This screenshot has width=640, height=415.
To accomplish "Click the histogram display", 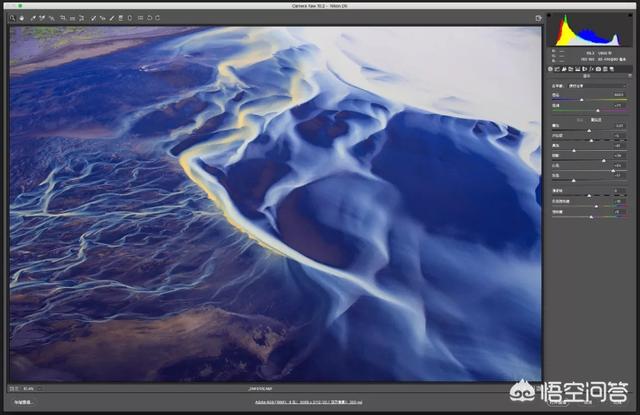I will (x=588, y=32).
